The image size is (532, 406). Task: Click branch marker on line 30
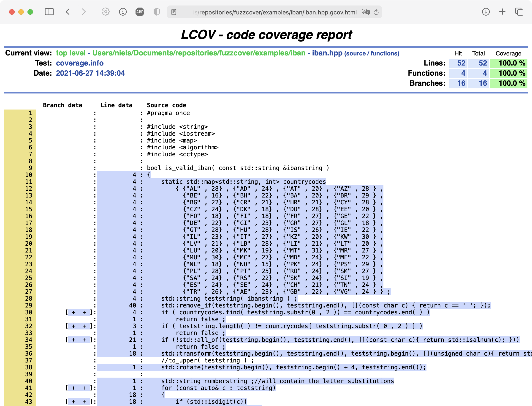79,312
